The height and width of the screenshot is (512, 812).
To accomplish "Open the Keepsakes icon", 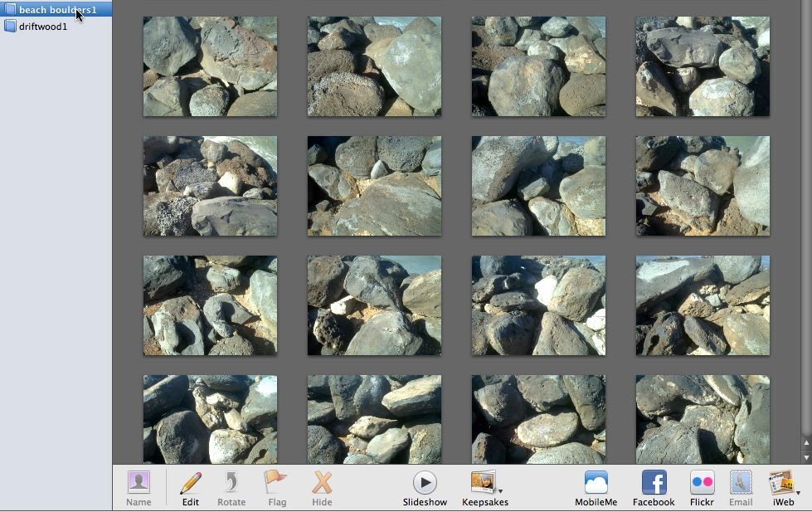I will pos(483,482).
